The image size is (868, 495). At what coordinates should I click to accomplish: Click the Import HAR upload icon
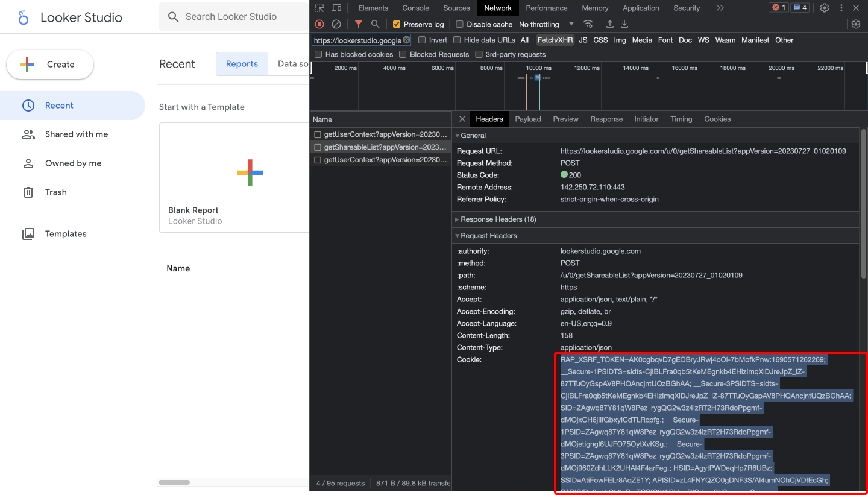tap(610, 24)
